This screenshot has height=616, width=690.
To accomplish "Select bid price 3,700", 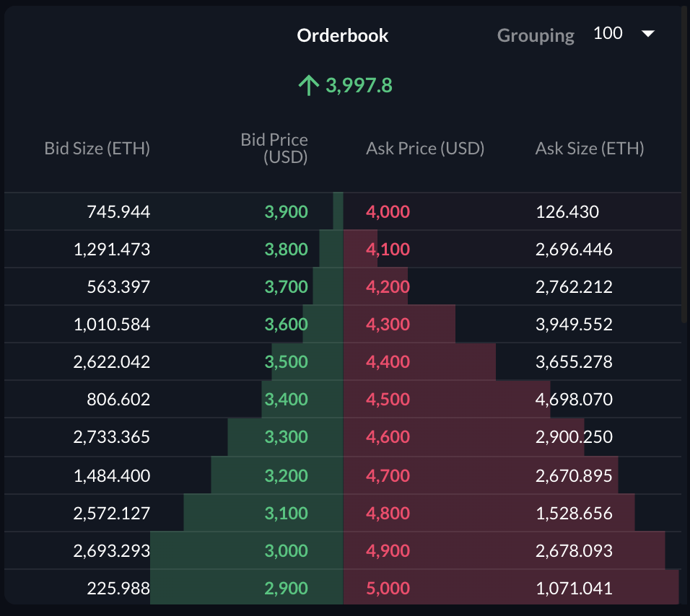I will [286, 286].
